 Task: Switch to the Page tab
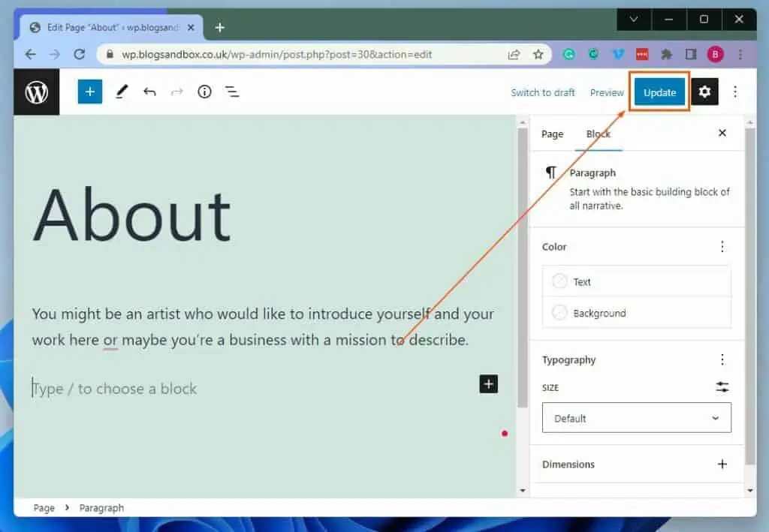coord(552,134)
